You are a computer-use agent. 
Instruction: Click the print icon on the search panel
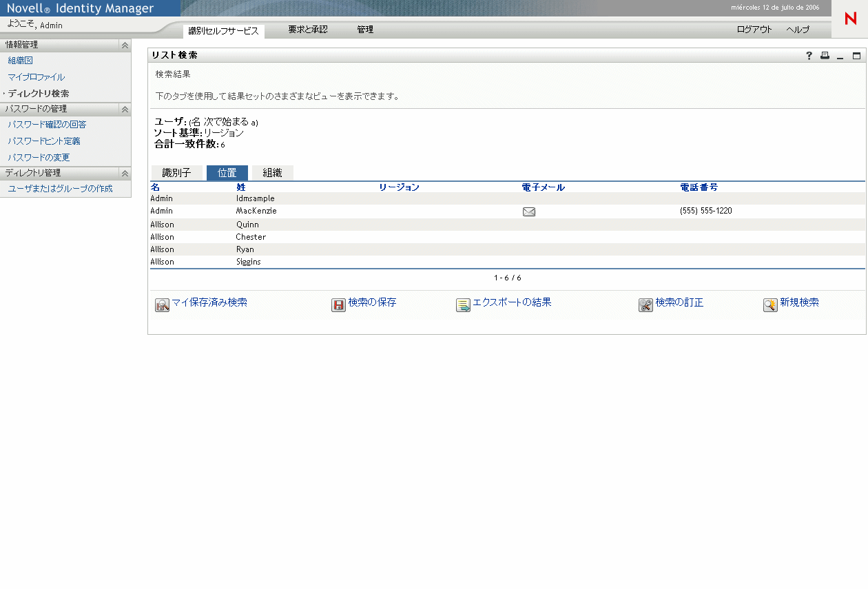pos(825,56)
